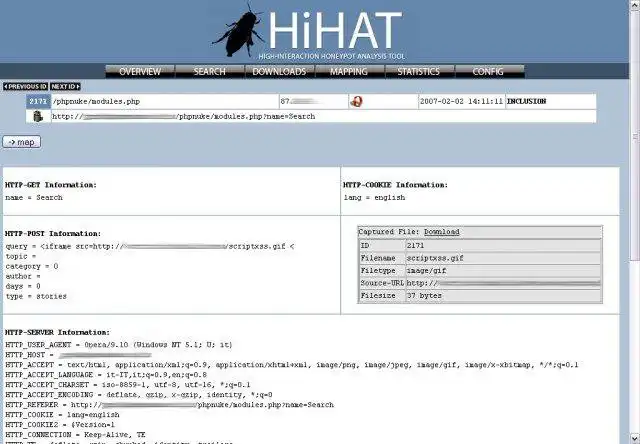This screenshot has width=640, height=444.
Task: Click 'category = 0' POST value
Action: (32, 266)
